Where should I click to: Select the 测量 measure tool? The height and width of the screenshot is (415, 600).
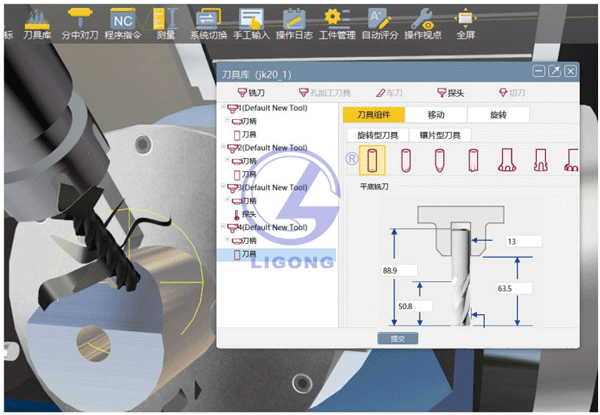[x=165, y=20]
